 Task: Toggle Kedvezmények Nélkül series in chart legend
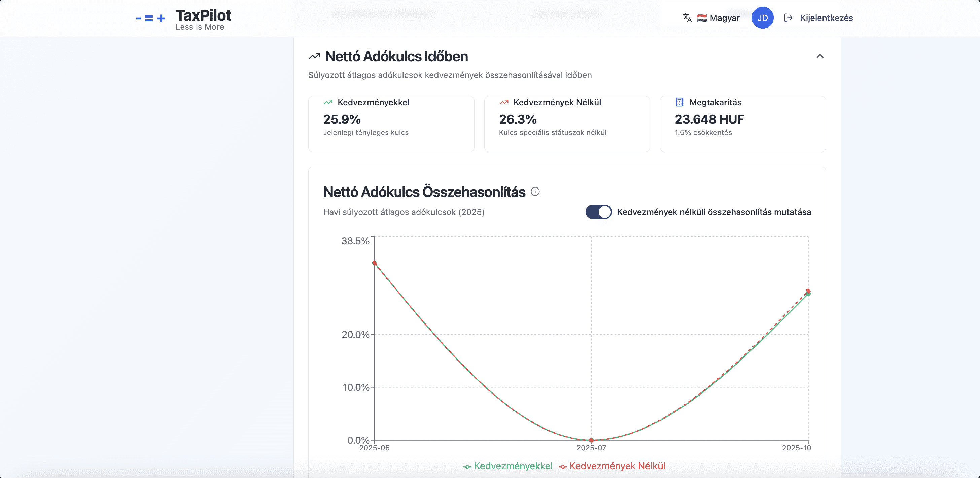(612, 466)
